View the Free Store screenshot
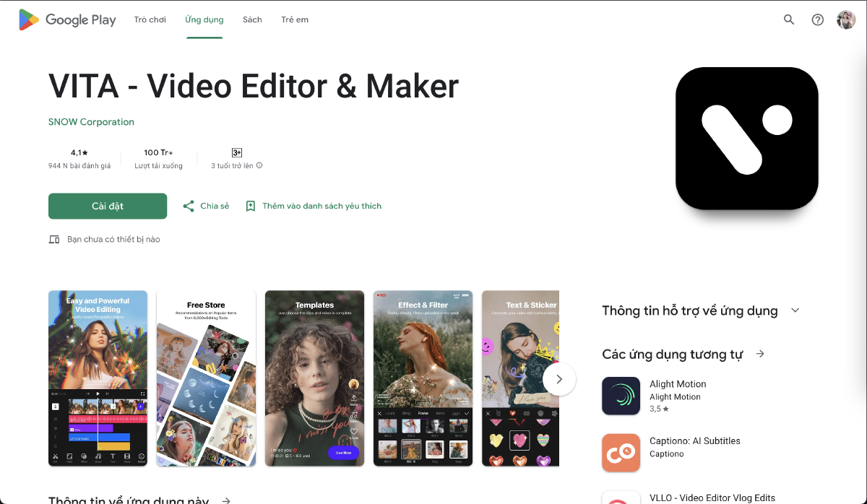The image size is (867, 504). point(206,378)
